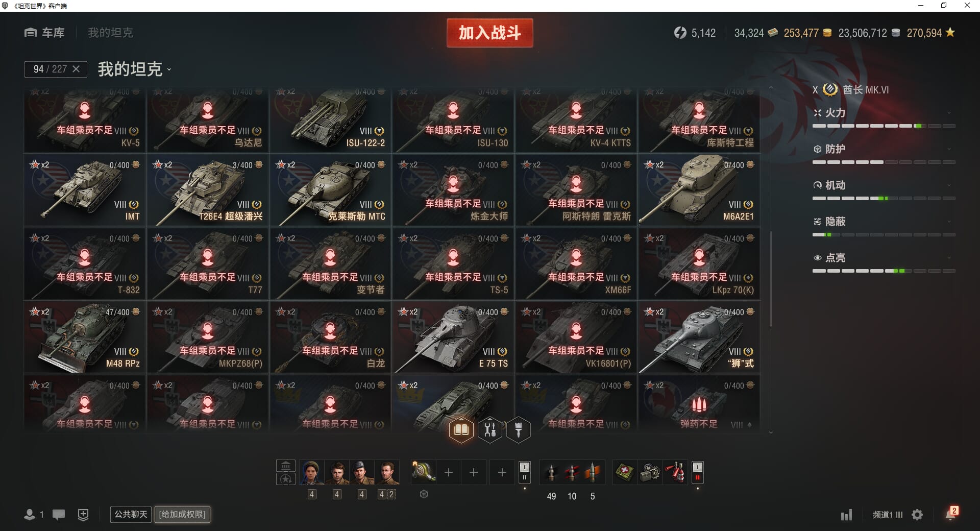Toggle the equipment loadout I/II switch

(524, 472)
